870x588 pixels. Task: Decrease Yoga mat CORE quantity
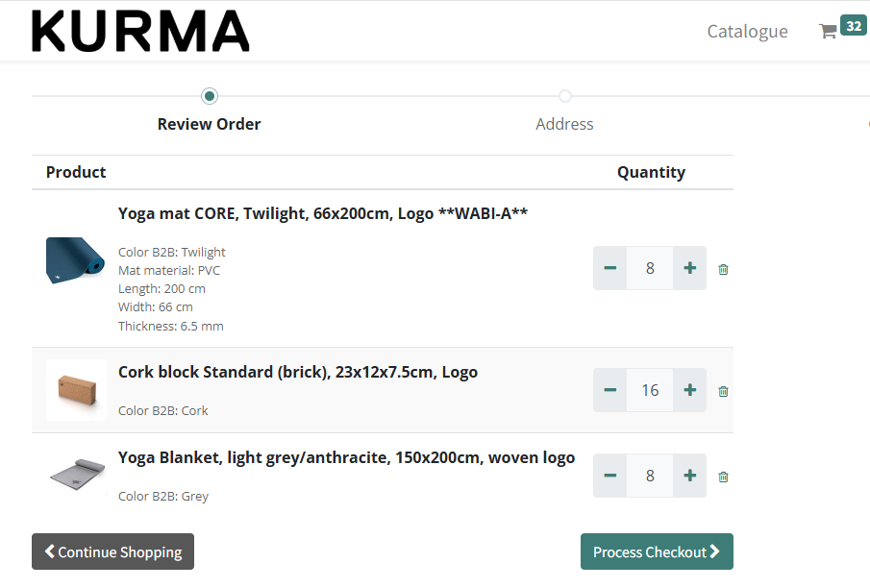[610, 268]
